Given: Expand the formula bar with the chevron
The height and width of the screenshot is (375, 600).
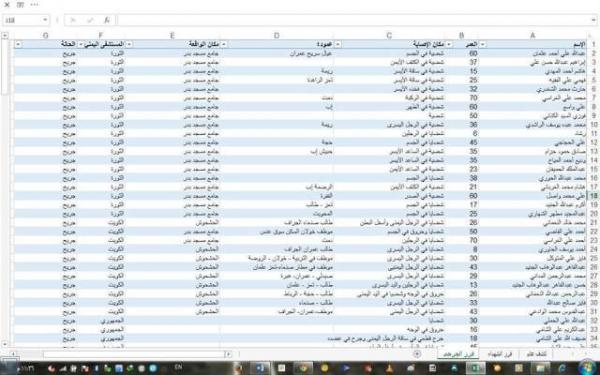Looking at the screenshot, I should 594,20.
